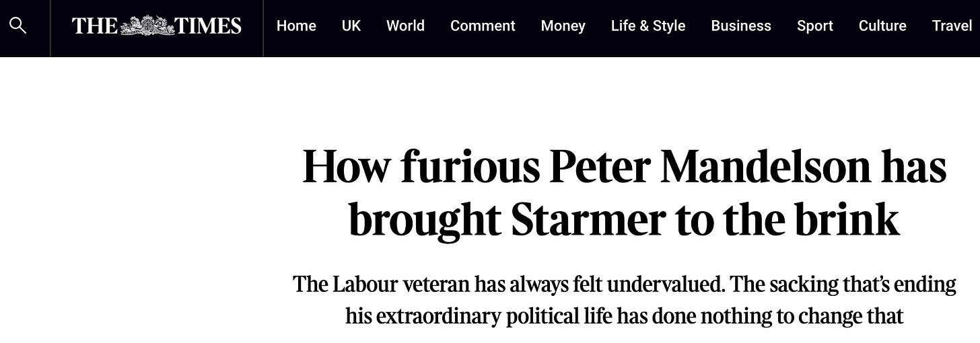
Task: Click the word THE in masthead logo
Action: (x=95, y=26)
